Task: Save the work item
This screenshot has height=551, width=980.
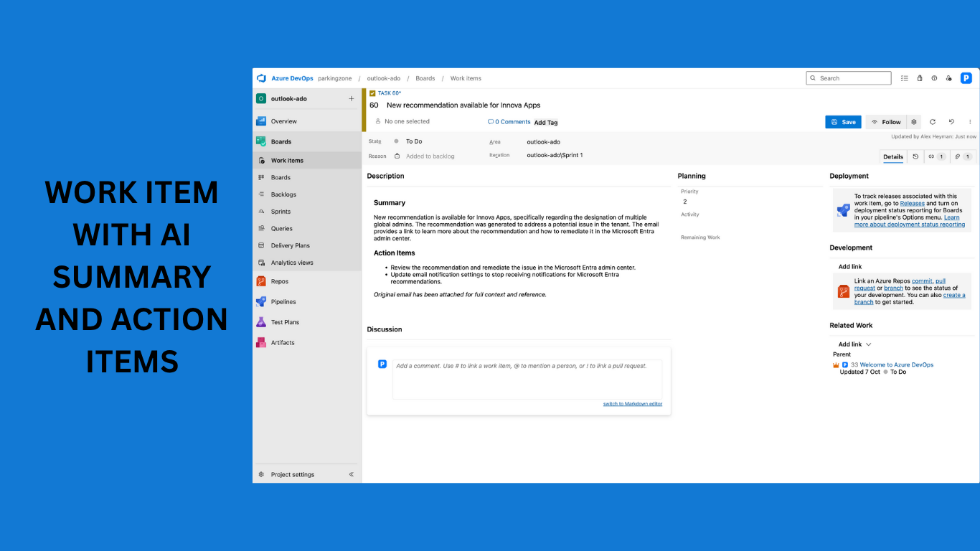Action: (x=842, y=121)
